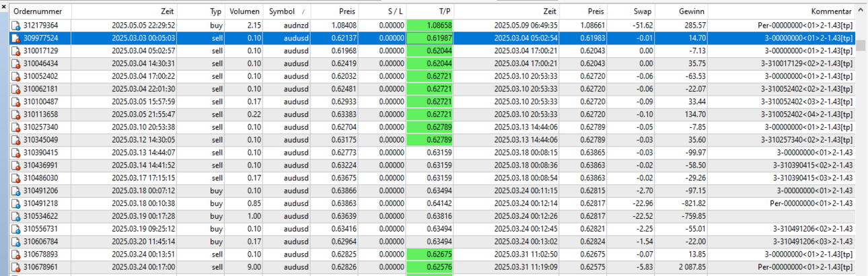Screen dimensions: 868x276
Task: Click the icon next to order 310046434
Action: point(16,63)
